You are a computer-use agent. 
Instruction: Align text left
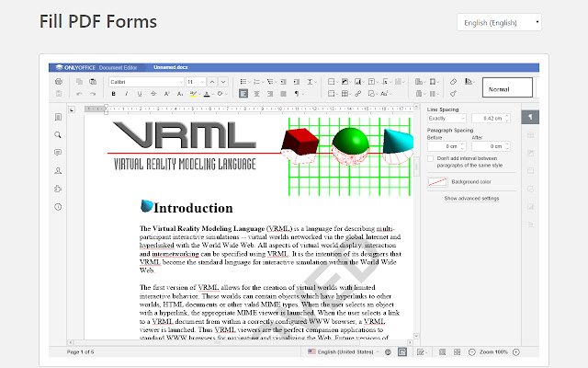coord(243,94)
